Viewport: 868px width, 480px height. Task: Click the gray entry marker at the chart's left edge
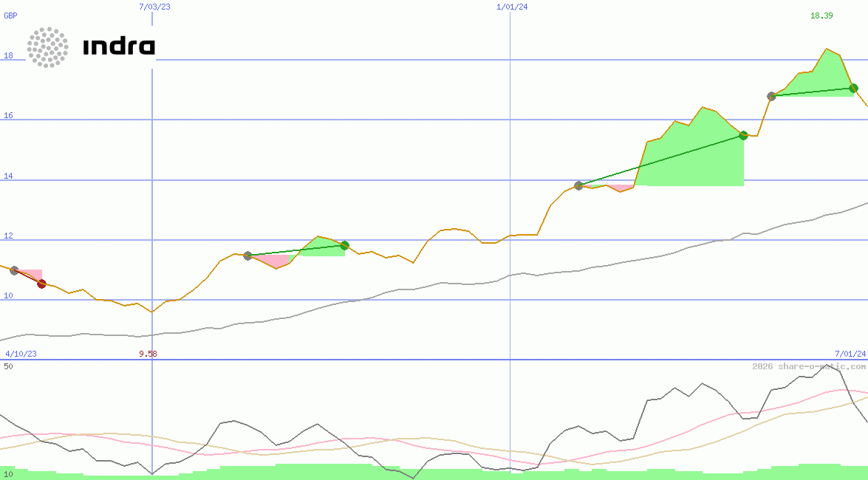[x=14, y=270]
